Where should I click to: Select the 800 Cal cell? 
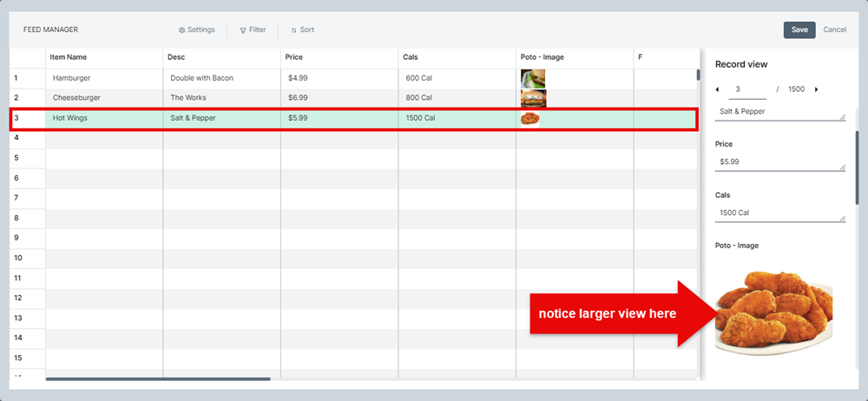[457, 98]
